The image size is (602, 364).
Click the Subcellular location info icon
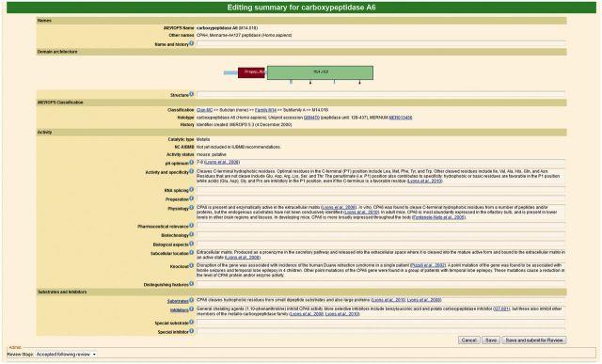191,253
